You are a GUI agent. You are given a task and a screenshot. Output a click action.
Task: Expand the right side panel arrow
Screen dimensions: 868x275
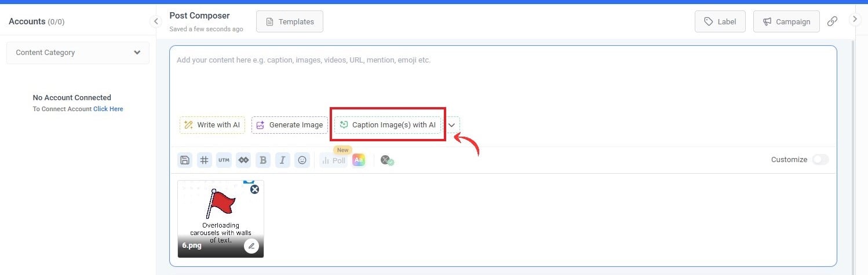855,19
